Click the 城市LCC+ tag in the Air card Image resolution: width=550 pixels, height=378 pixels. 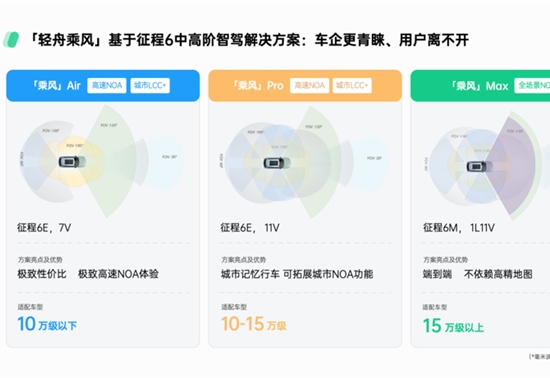click(150, 86)
